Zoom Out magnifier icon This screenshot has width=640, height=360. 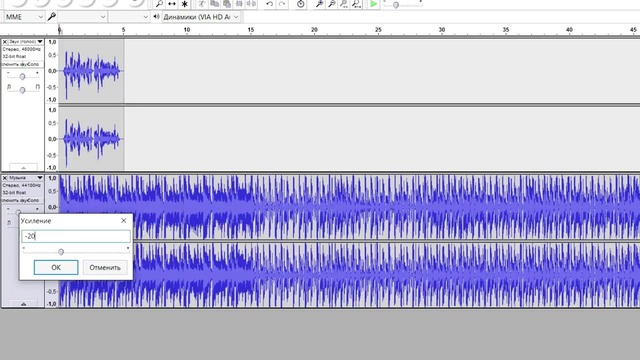pyautogui.click(x=332, y=4)
